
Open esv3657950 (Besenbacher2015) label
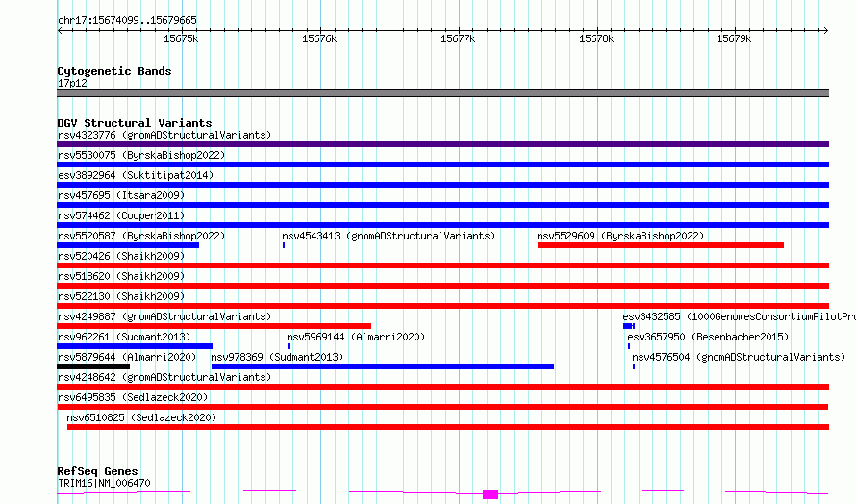[708, 337]
